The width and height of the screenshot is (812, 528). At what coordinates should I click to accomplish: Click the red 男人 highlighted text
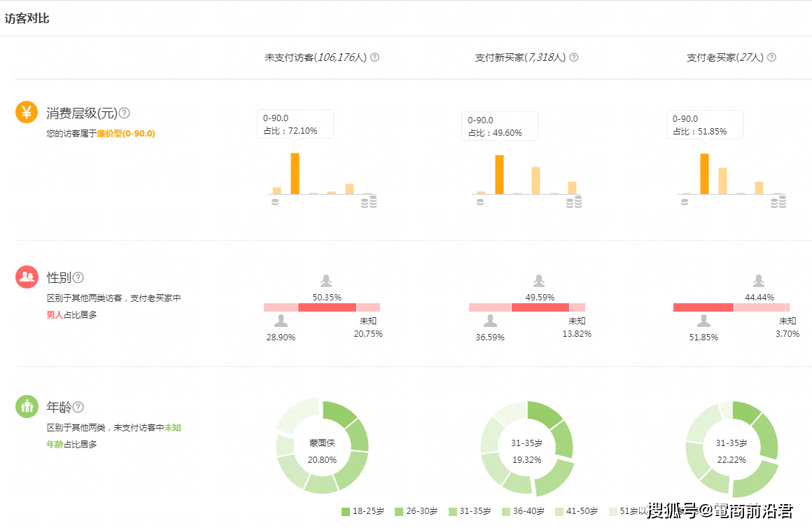[x=55, y=315]
